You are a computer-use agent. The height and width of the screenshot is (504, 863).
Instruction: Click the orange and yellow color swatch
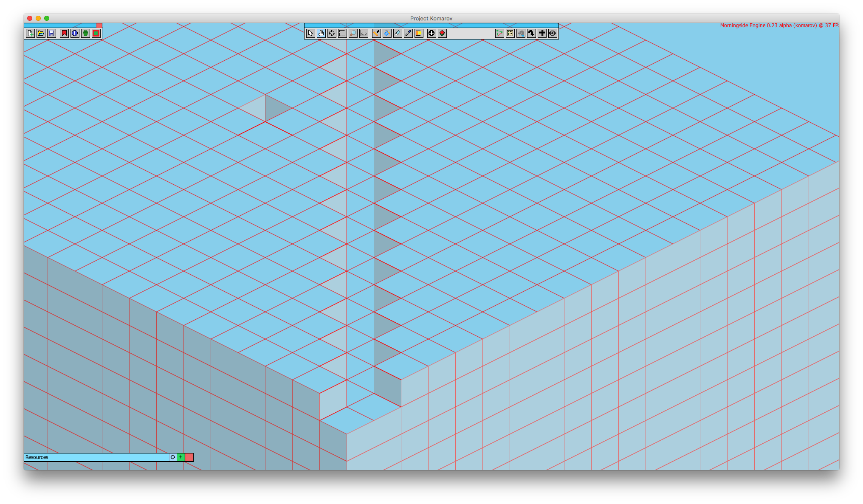click(419, 34)
